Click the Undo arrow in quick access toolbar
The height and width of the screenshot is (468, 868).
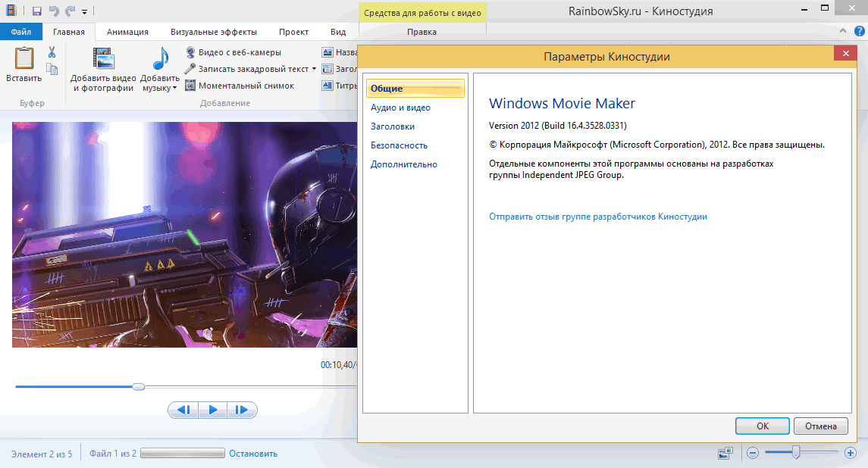pyautogui.click(x=54, y=11)
